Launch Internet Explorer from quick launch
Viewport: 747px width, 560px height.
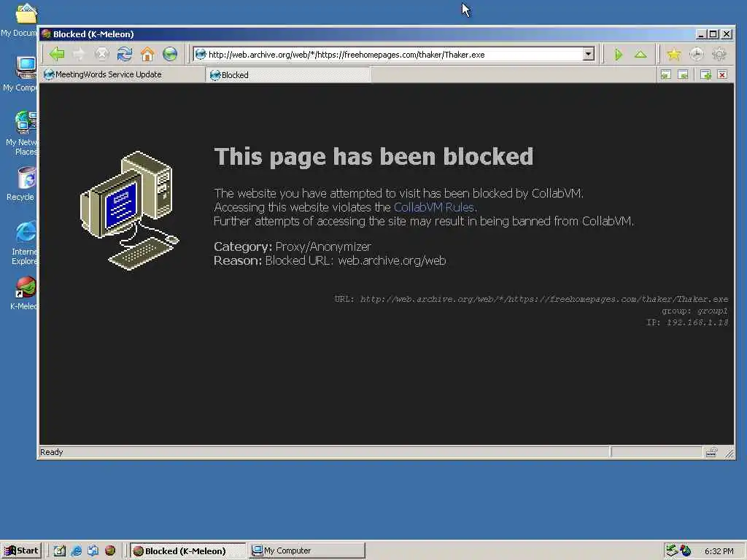pos(76,551)
